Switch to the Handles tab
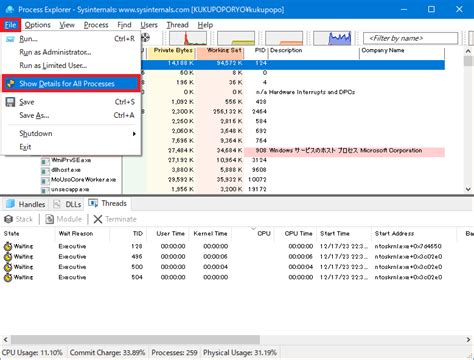Viewport: 474px width, 360px height. click(x=25, y=204)
